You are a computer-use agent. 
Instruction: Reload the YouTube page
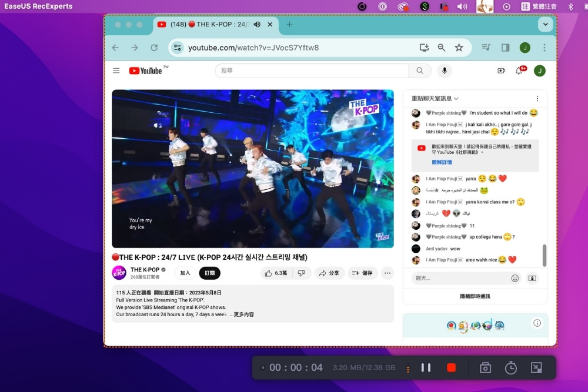coord(154,48)
